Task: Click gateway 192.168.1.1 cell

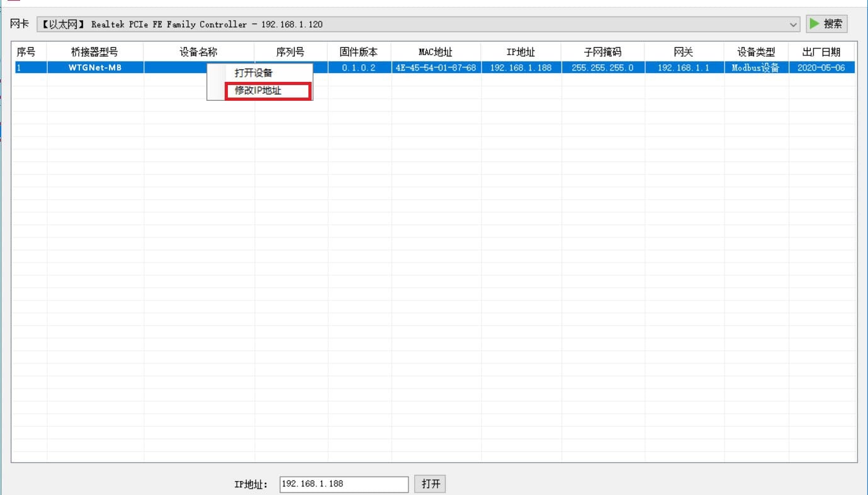Action: (x=684, y=67)
